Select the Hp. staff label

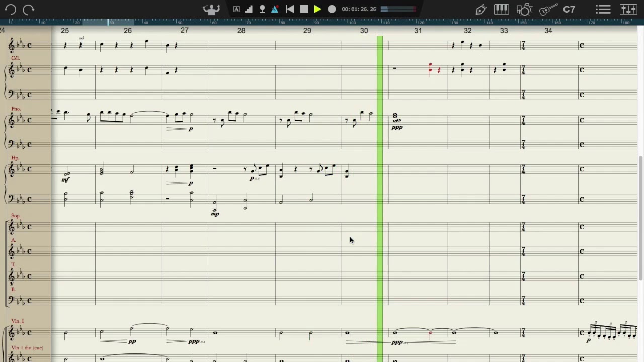tap(15, 158)
